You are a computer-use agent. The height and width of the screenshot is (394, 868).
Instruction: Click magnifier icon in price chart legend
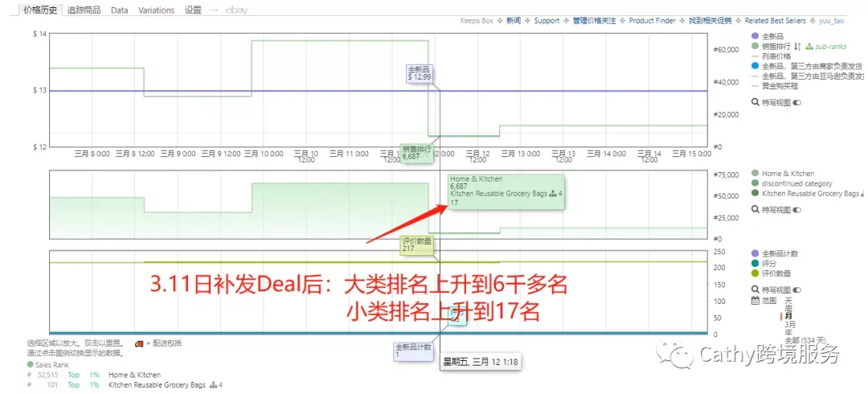click(x=755, y=102)
